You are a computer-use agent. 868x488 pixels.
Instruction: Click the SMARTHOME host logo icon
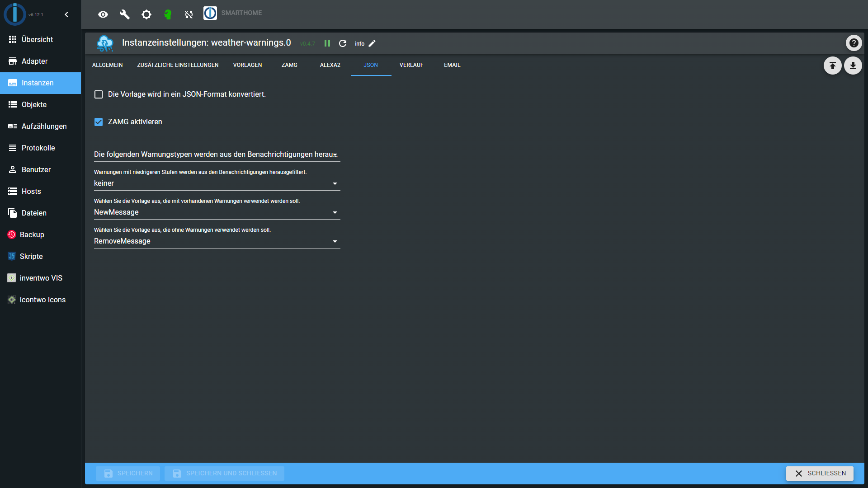[x=210, y=13]
